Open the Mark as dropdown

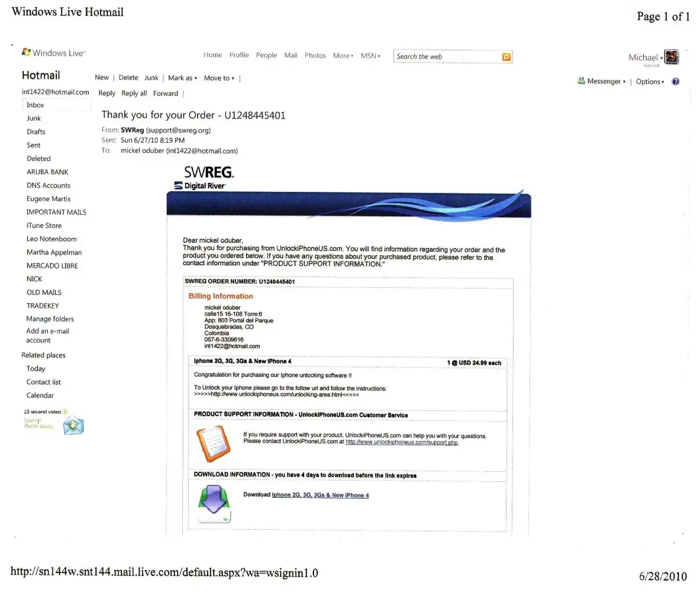pos(183,78)
